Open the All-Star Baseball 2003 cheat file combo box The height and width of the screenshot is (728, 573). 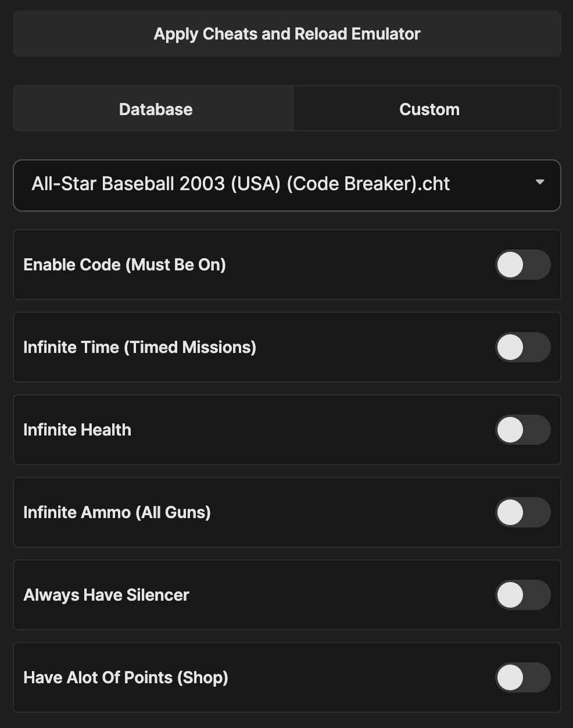286,185
